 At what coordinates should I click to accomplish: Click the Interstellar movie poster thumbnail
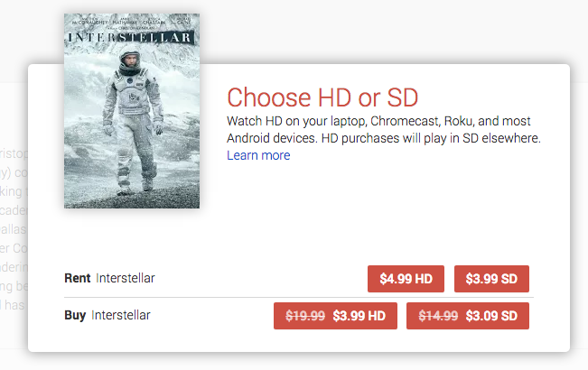132,110
